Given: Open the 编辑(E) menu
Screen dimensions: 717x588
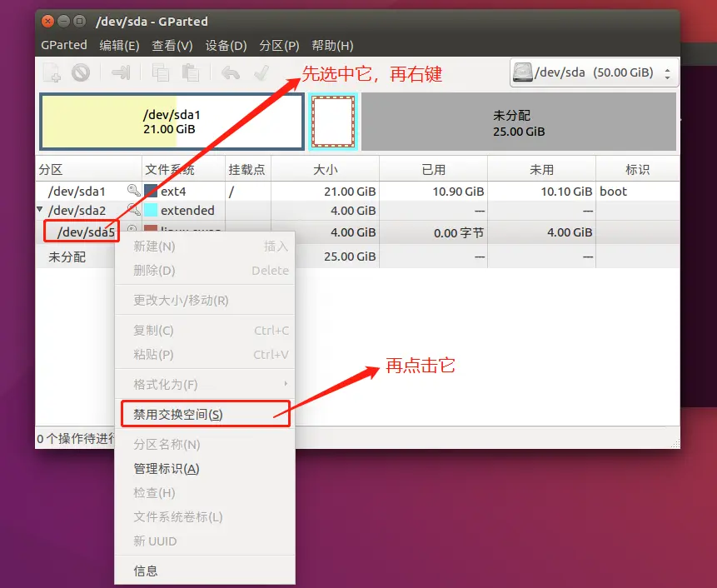Looking at the screenshot, I should pos(119,45).
